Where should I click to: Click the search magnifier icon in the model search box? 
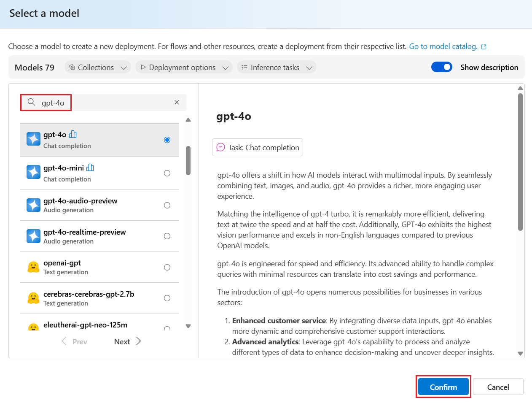click(x=31, y=102)
